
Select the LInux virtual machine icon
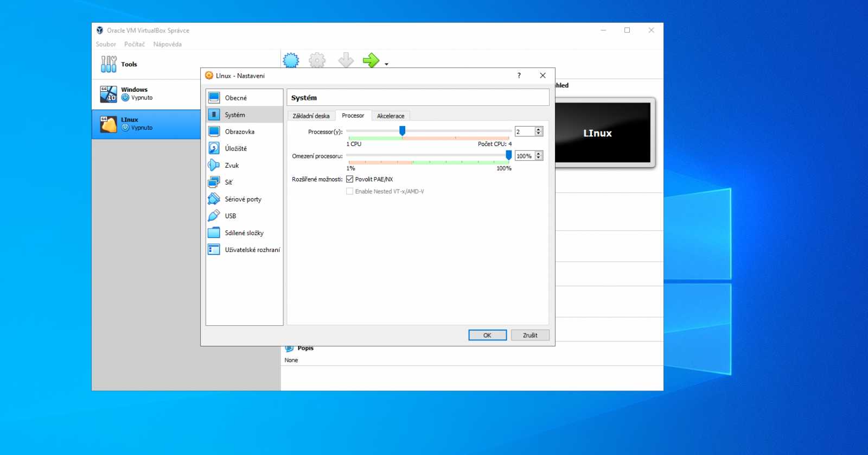point(108,124)
